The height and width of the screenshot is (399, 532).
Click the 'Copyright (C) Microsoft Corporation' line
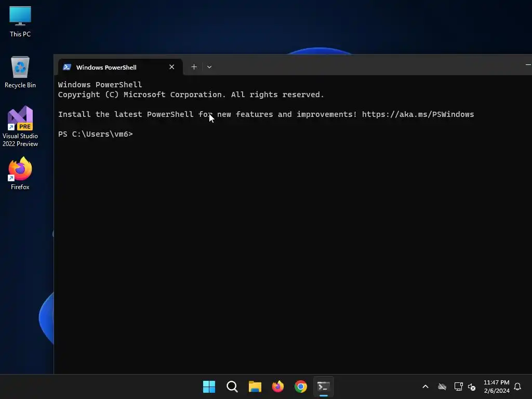(191, 95)
